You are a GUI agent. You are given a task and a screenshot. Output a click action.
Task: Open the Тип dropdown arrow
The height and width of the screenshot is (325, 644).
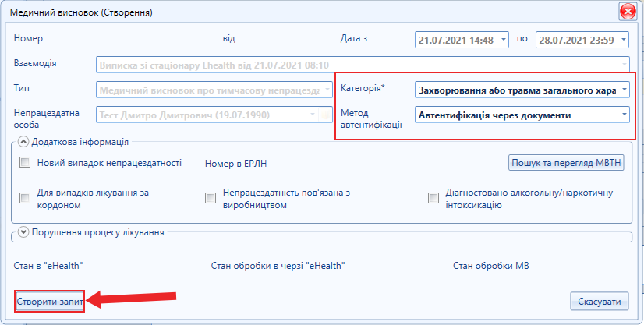point(327,90)
